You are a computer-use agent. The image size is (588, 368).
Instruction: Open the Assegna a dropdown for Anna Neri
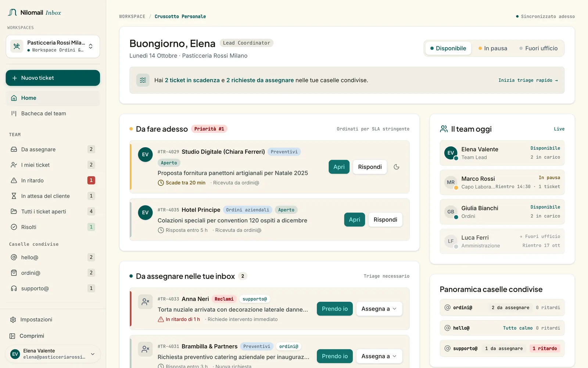(379, 309)
